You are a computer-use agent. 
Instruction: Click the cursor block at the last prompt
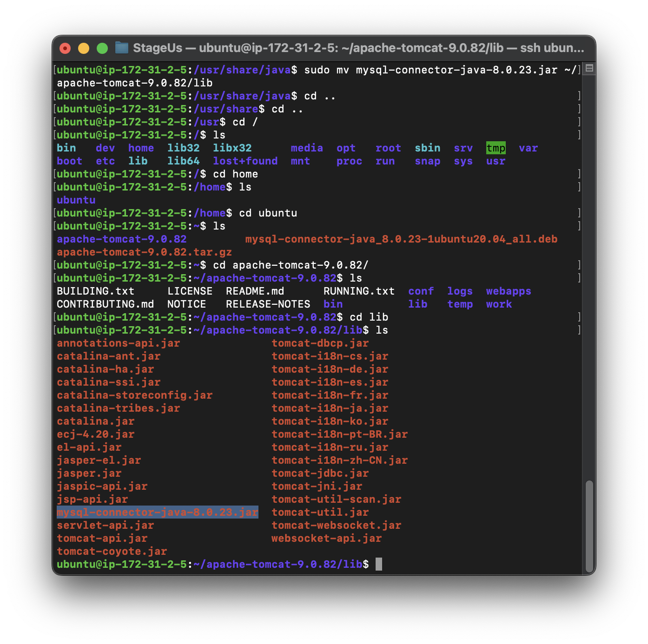(x=379, y=564)
